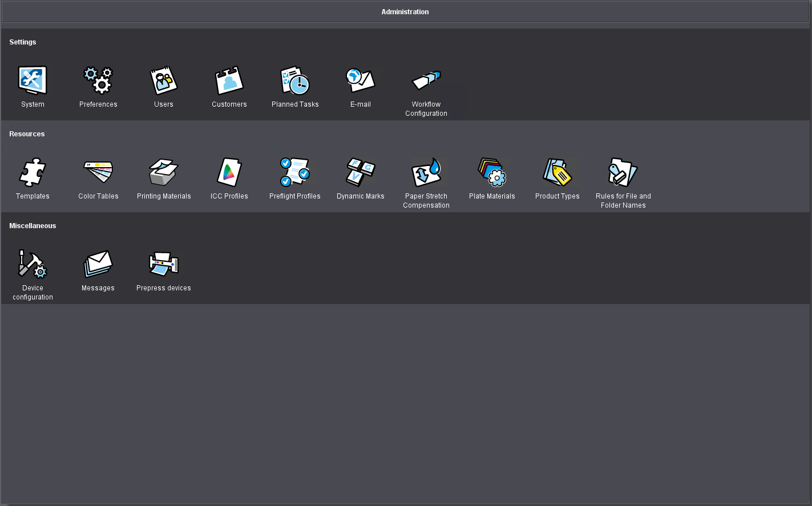The image size is (812, 506).
Task: Open the System settings icon
Action: (33, 81)
